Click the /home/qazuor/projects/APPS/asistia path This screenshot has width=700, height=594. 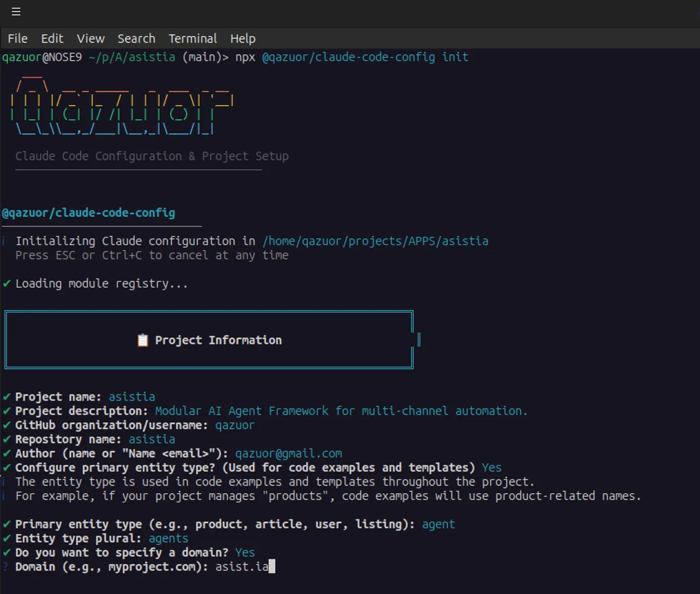(x=375, y=241)
